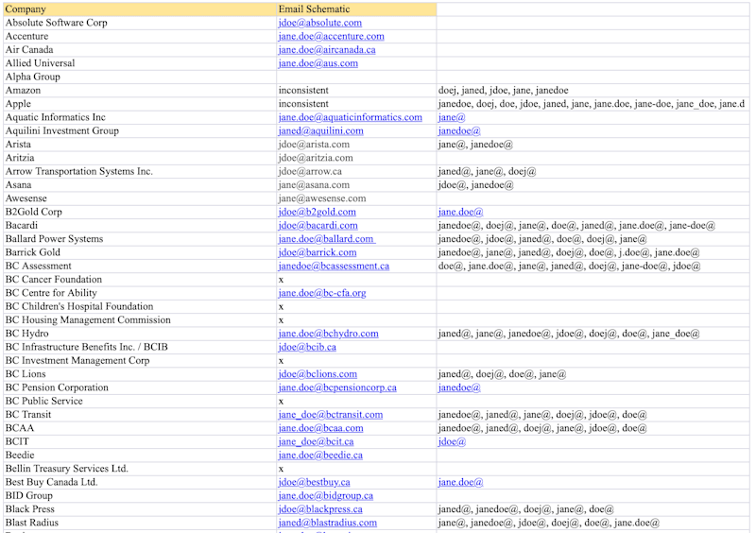Image resolution: width=756 pixels, height=533 pixels.
Task: Click the jane.doe@aus.com link
Action: coord(318,63)
